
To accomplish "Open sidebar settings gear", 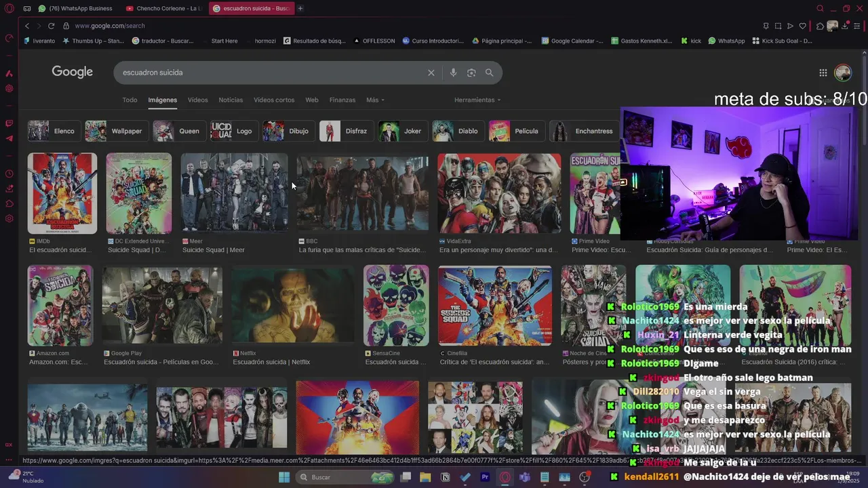I will (x=9, y=218).
